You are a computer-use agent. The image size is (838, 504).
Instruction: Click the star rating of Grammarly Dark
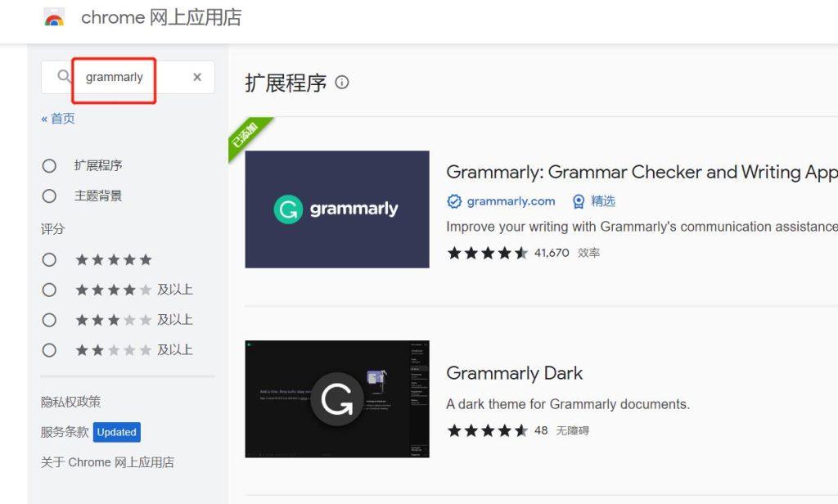486,429
